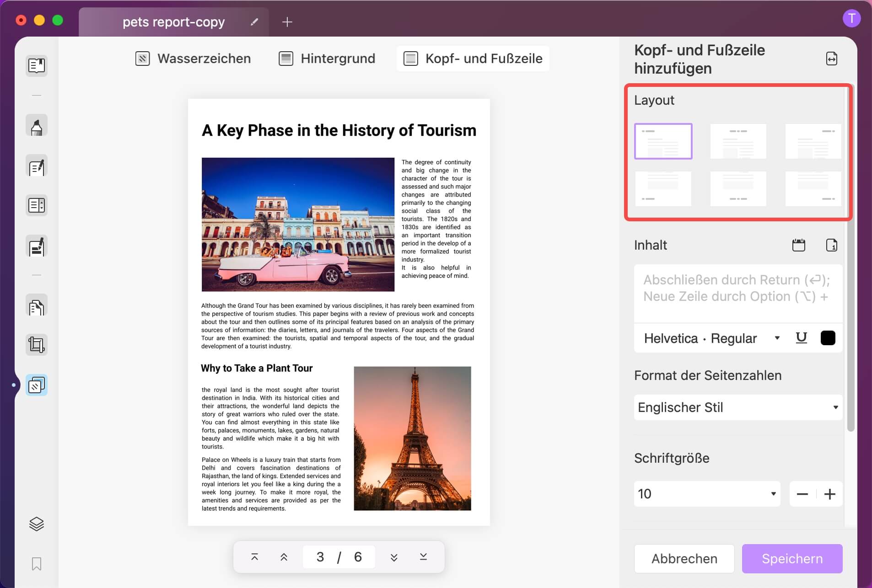872x588 pixels.
Task: Open the Reader mode sidebar icon
Action: coord(37,65)
